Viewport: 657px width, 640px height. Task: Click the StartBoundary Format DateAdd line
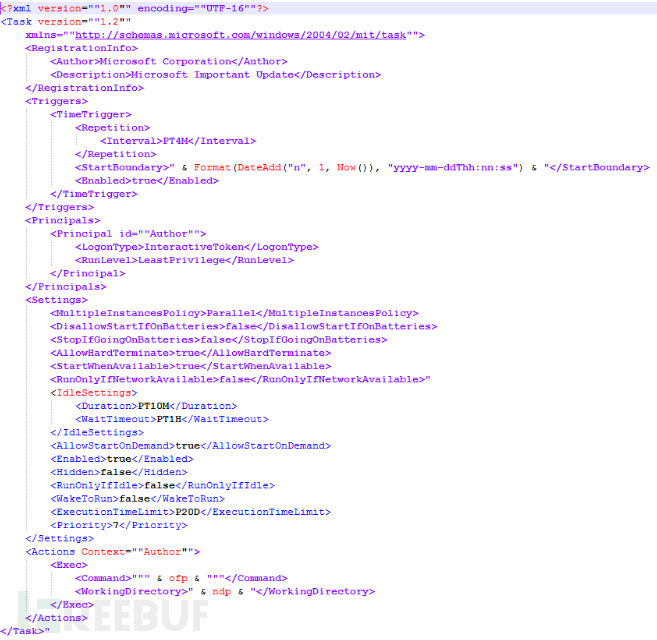point(362,168)
